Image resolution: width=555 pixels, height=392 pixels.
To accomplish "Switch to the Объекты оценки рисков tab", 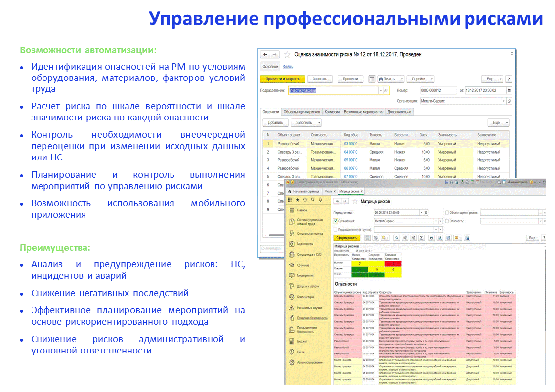I will pyautogui.click(x=301, y=112).
